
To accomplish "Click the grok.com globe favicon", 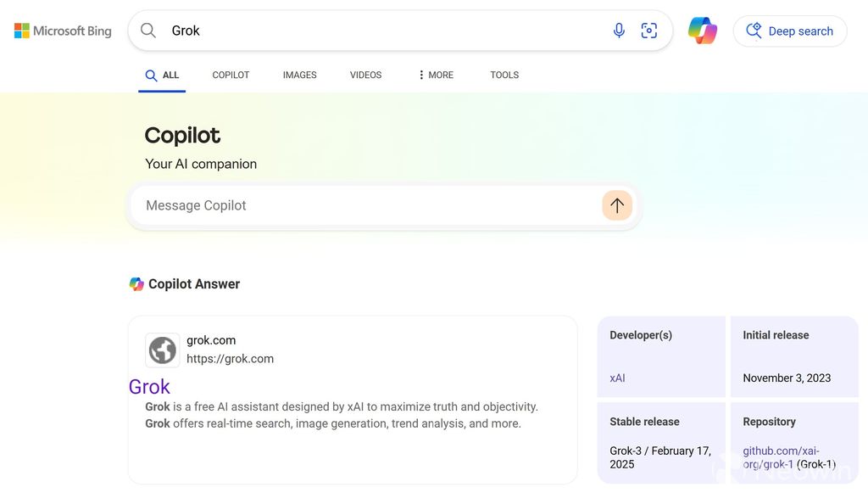I will click(162, 350).
